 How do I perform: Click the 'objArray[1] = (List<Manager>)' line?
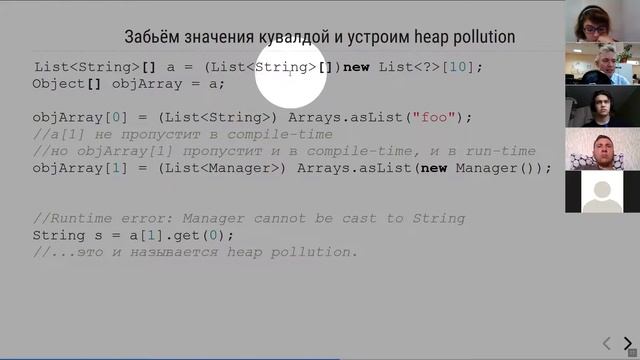[292, 168]
